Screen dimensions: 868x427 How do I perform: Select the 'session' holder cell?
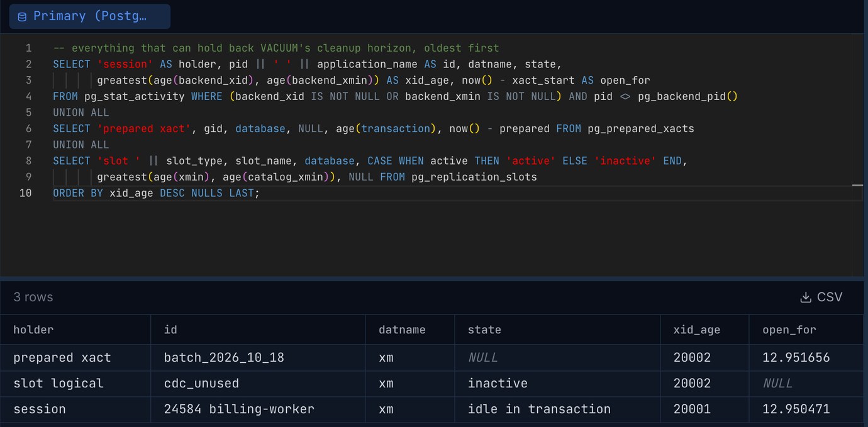point(75,409)
